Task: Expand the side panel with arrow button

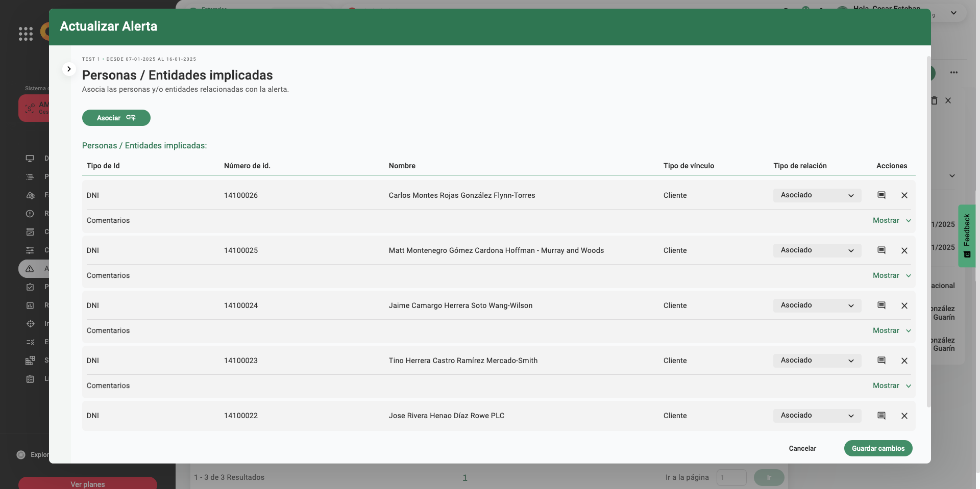Action: (x=69, y=69)
